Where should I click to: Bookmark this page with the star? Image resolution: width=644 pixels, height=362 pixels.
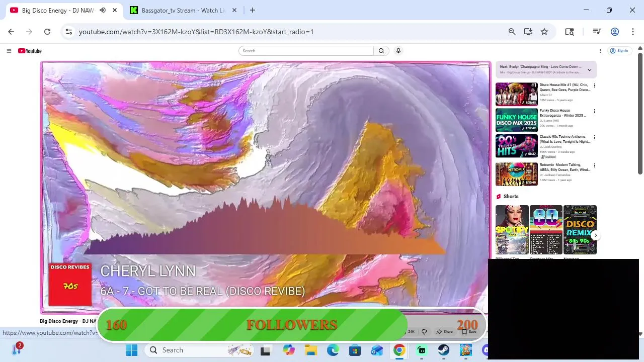[x=544, y=32]
